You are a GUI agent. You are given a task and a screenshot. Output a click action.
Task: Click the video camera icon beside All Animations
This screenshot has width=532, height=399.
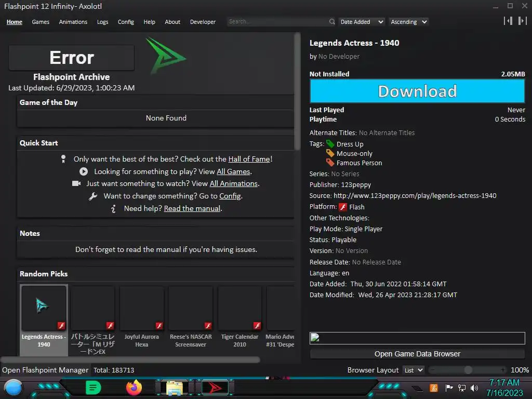[76, 183]
